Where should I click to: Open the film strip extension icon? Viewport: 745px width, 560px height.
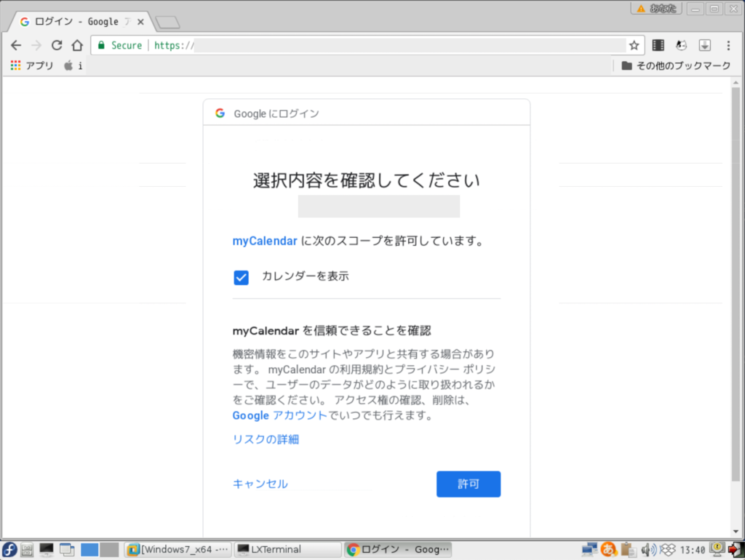pos(658,45)
